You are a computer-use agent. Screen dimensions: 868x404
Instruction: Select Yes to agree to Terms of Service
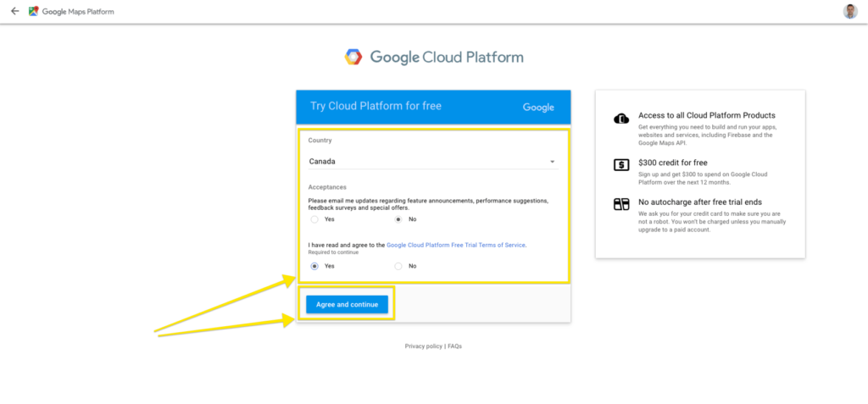(x=314, y=266)
